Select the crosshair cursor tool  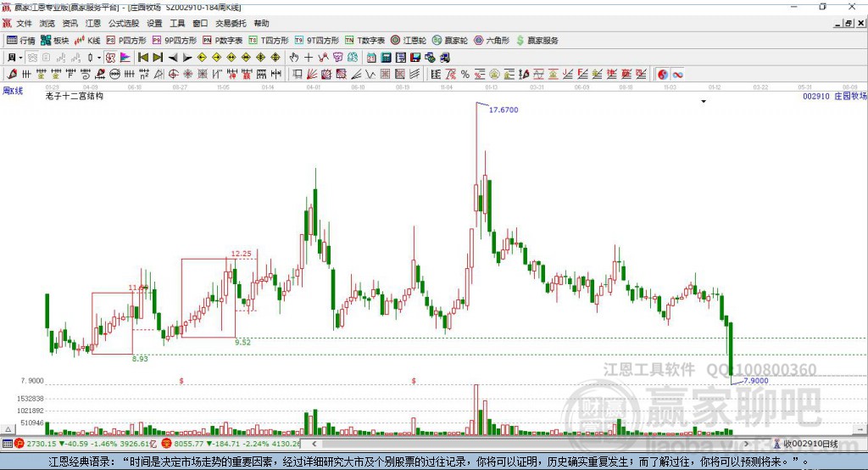point(309,58)
